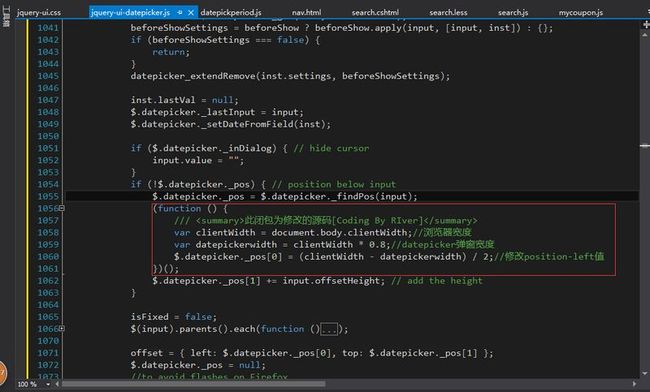Image resolution: width=650 pixels, height=392 pixels.
Task: Click line number 1062
Action: [x=48, y=281]
